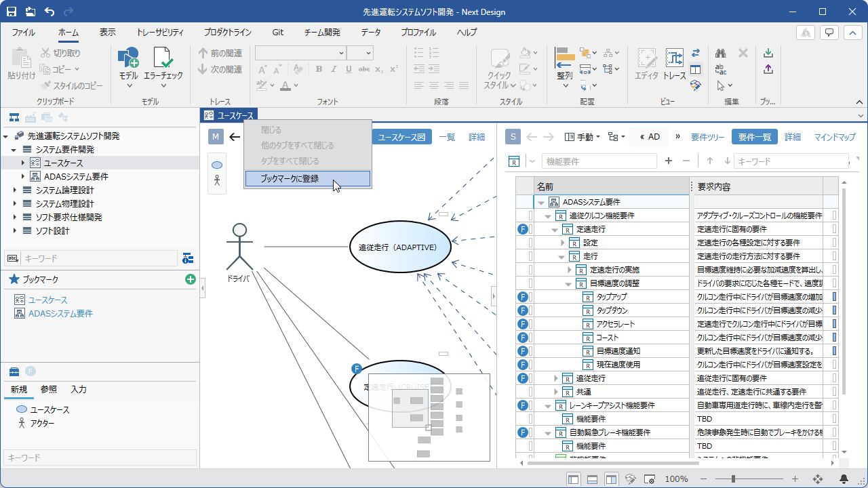Collapse the 目標速度の調整 requirement row
868x488 pixels.
pyautogui.click(x=568, y=283)
